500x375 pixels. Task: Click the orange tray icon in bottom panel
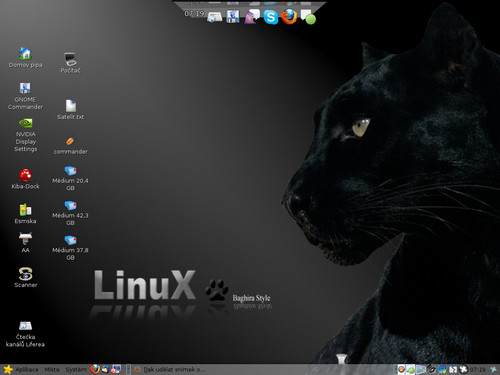point(402,369)
